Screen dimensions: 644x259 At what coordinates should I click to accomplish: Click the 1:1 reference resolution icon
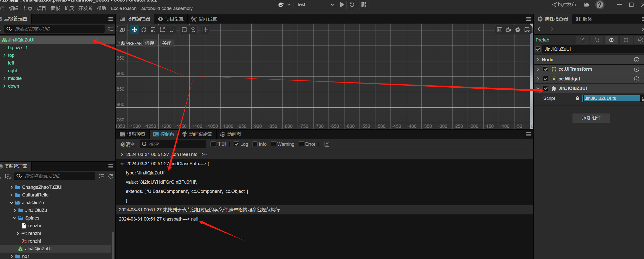click(499, 30)
